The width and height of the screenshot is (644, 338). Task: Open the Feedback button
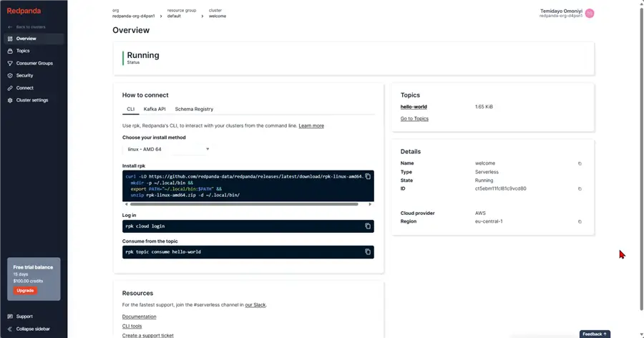point(595,334)
